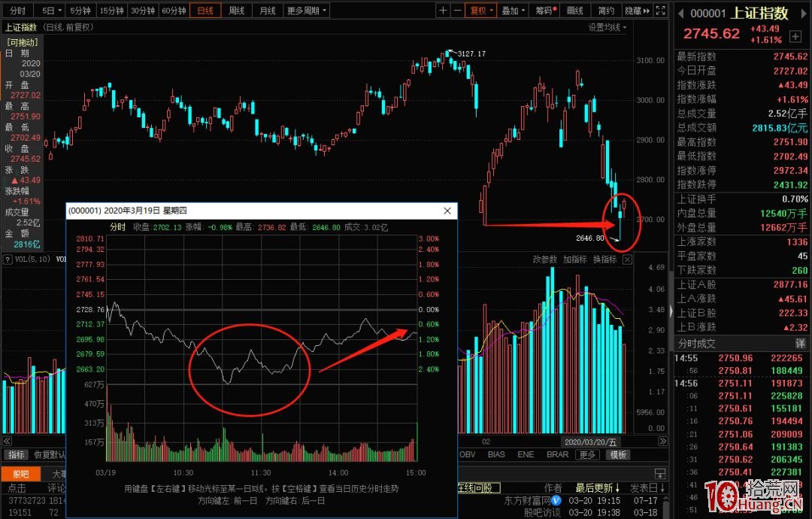Select the ENE indicator
The image size is (812, 519).
pos(526,455)
